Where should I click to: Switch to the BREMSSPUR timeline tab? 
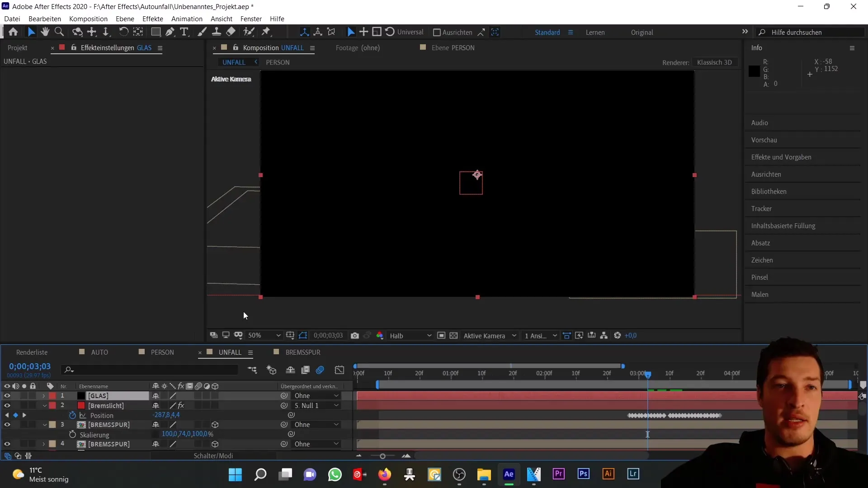click(x=303, y=352)
